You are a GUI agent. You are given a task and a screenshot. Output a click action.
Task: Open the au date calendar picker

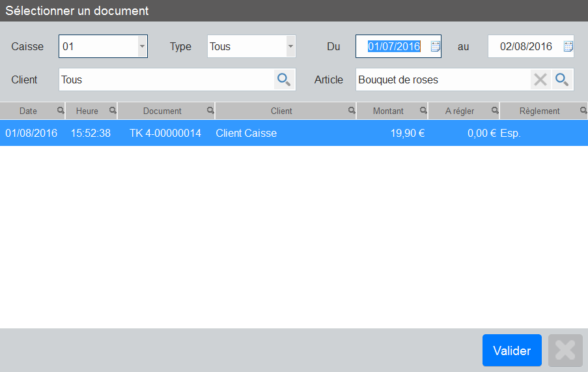[568, 46]
